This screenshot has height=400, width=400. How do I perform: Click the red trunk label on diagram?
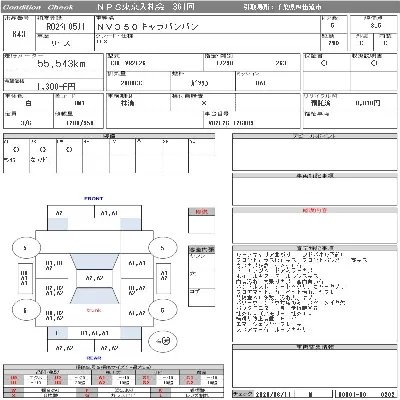coord(94,310)
